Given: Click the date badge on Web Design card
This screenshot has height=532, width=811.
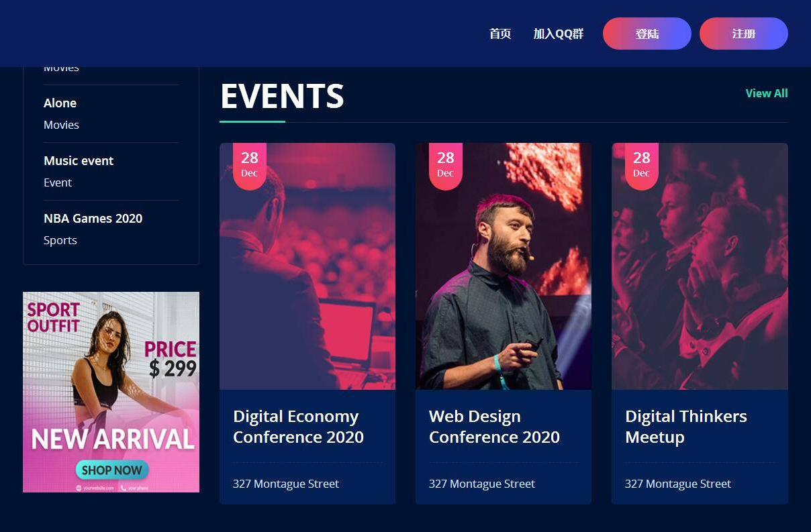Looking at the screenshot, I should click(x=446, y=164).
